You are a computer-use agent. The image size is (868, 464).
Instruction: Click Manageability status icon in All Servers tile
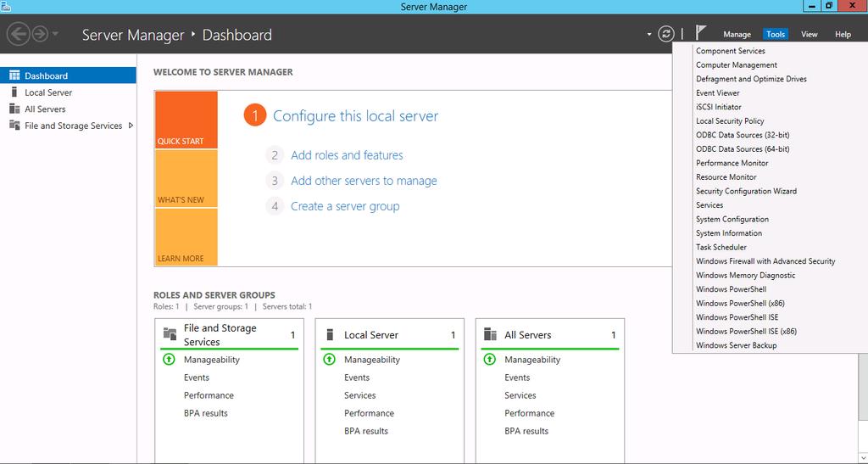click(x=489, y=360)
